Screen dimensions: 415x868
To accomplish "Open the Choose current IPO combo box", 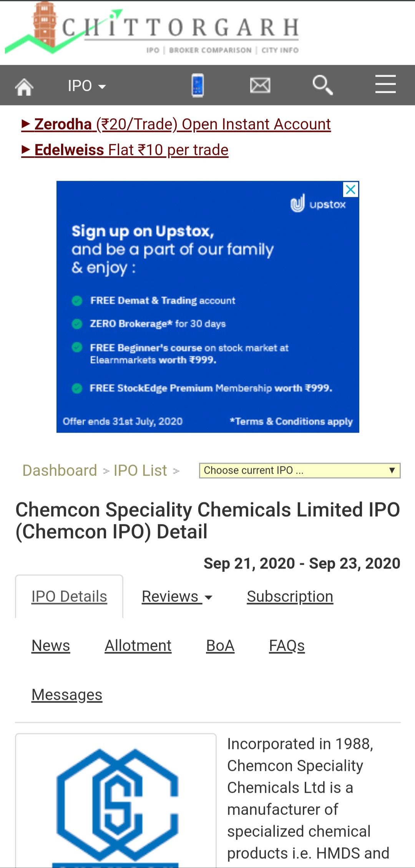I will pos(299,471).
